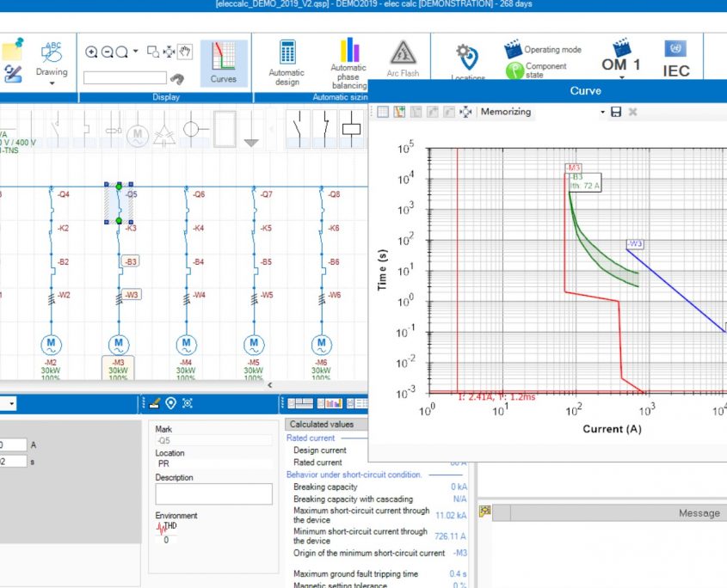Click the binoculars find icon

[x=177, y=79]
